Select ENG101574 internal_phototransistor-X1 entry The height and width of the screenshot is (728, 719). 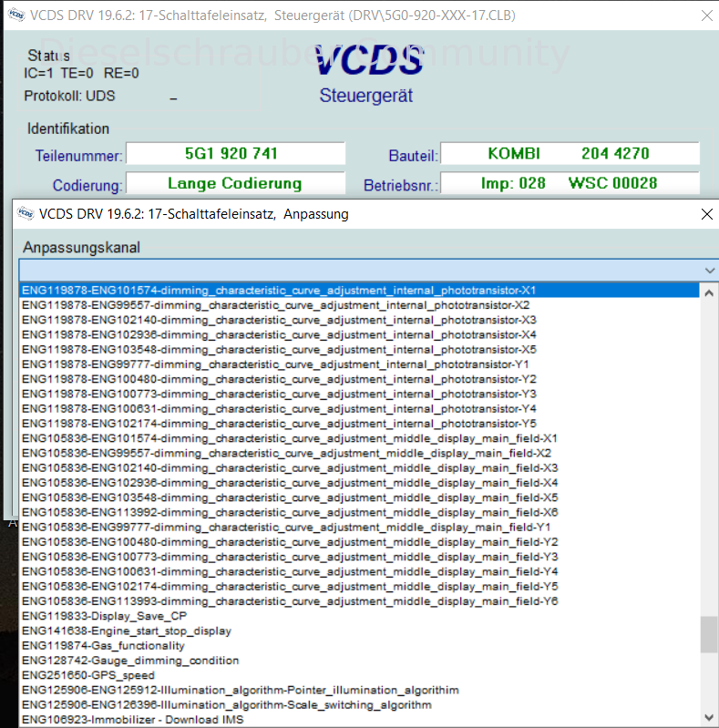point(359,290)
